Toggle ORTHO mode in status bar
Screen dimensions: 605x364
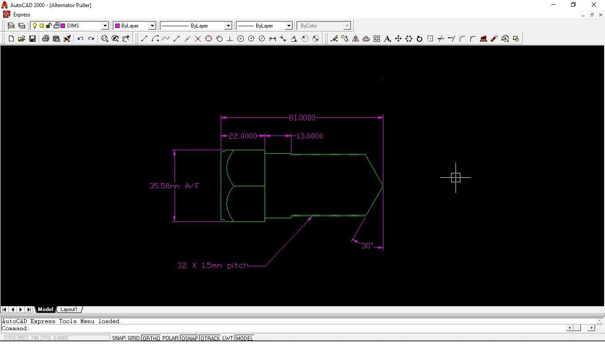click(151, 338)
